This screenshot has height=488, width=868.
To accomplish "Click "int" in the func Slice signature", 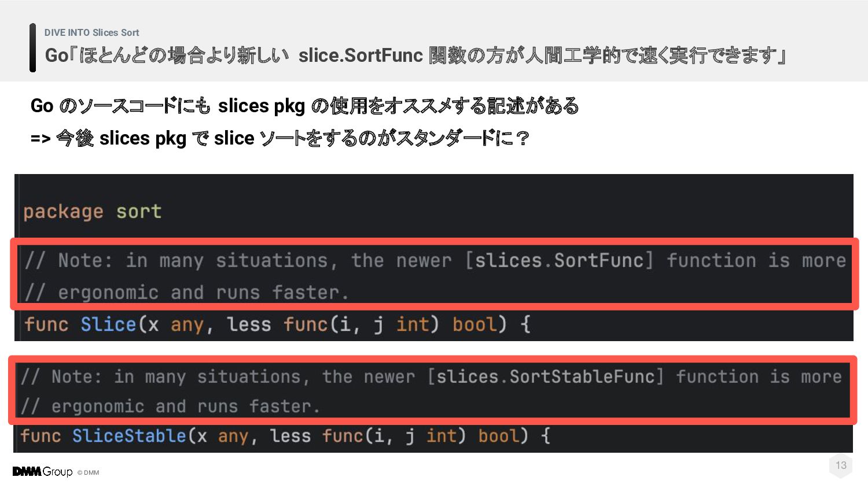I will (411, 324).
